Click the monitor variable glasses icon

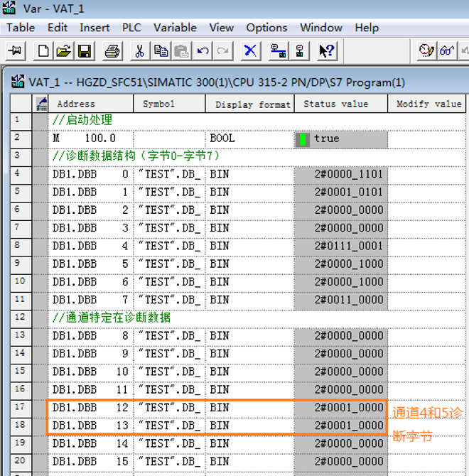pyautogui.click(x=447, y=50)
